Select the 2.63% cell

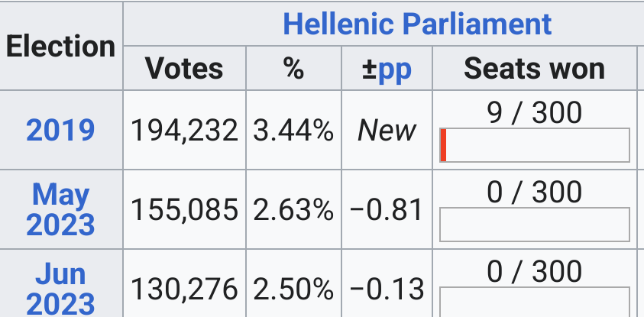(x=293, y=209)
